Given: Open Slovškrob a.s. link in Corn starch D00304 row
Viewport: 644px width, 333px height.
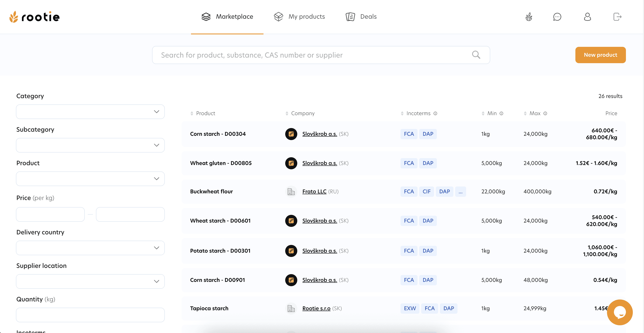Looking at the screenshot, I should (319, 134).
